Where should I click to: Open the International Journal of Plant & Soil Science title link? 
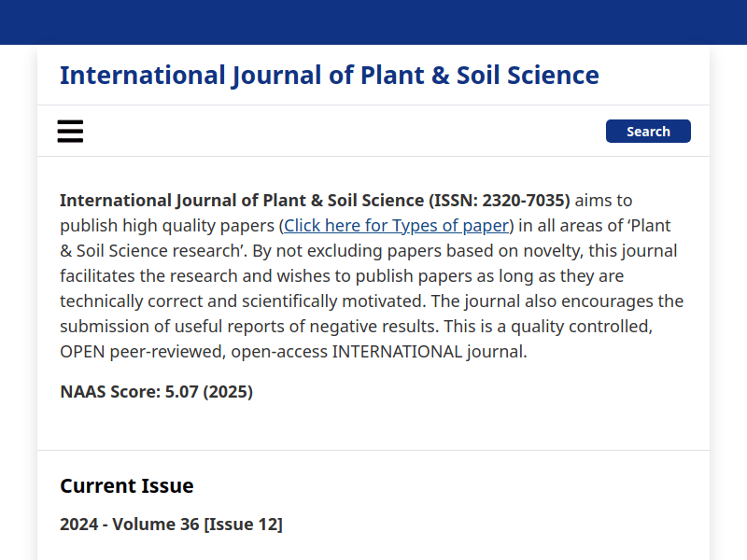click(329, 76)
